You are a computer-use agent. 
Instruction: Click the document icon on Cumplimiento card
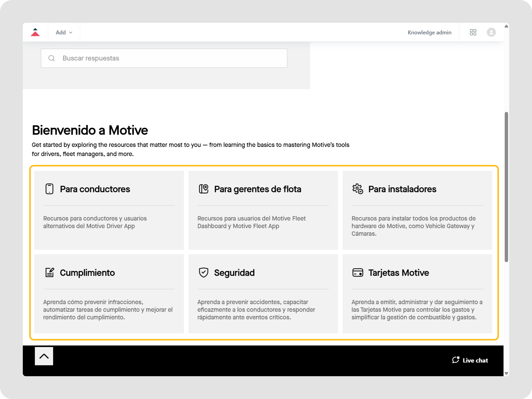[x=50, y=272]
